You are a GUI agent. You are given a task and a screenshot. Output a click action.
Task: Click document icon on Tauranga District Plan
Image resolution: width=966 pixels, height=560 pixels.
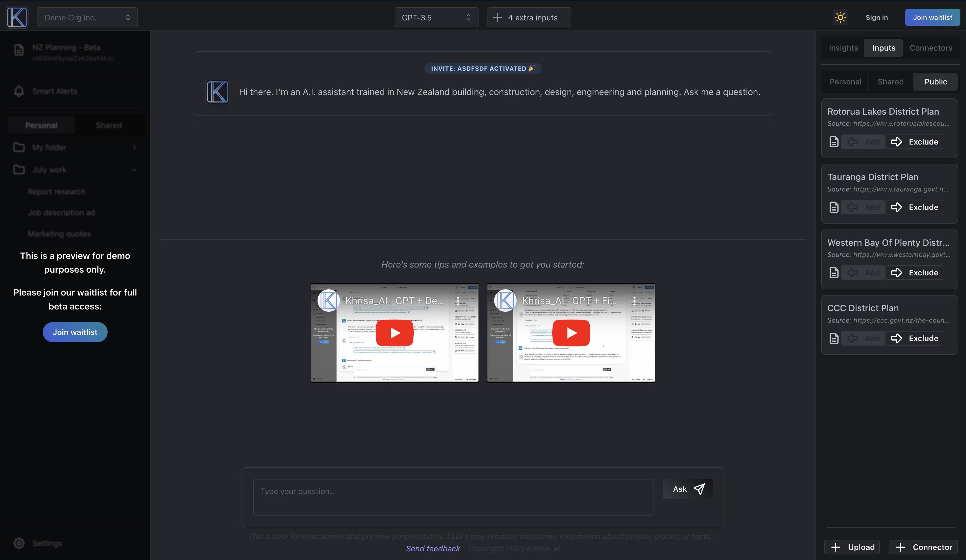[834, 207]
